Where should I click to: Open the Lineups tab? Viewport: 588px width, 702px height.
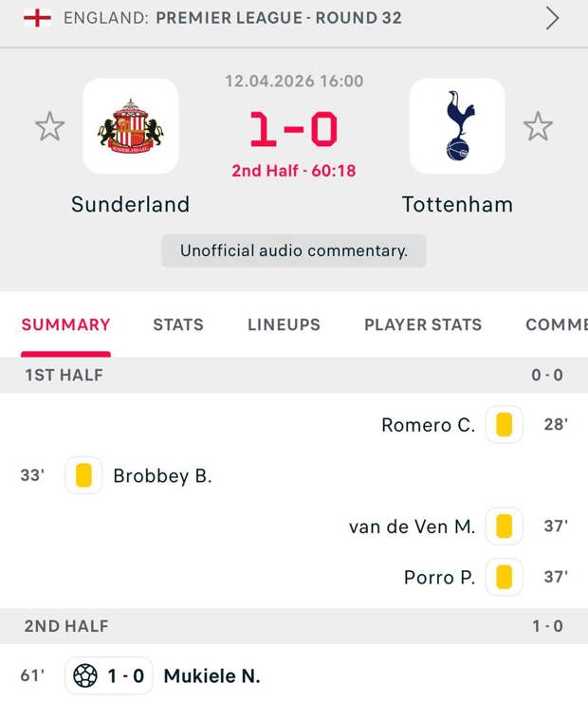284,324
